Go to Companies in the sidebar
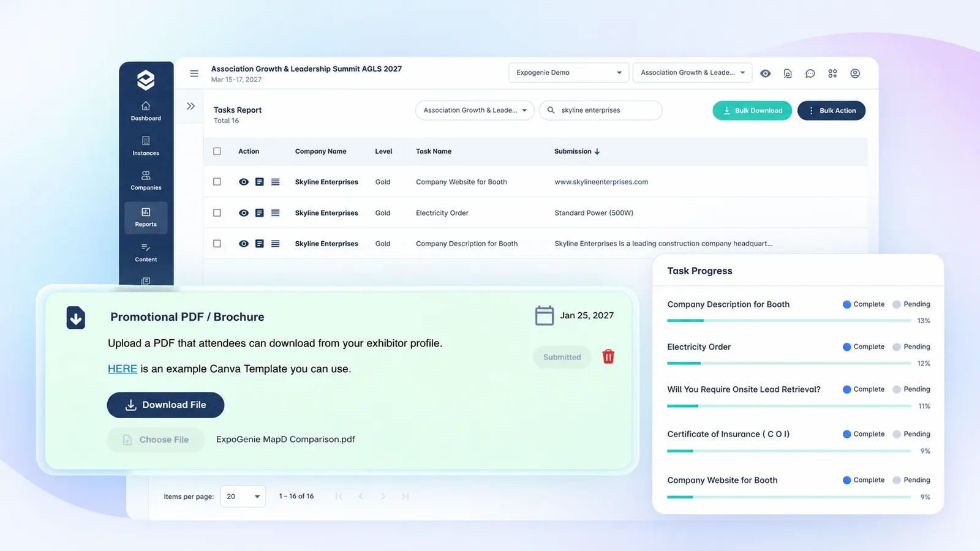This screenshot has height=551, width=980. [x=146, y=181]
